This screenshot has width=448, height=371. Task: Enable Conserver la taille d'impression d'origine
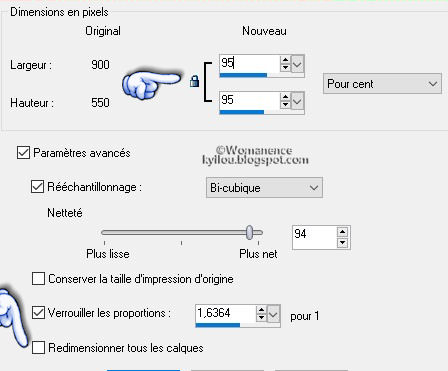pyautogui.click(x=38, y=279)
